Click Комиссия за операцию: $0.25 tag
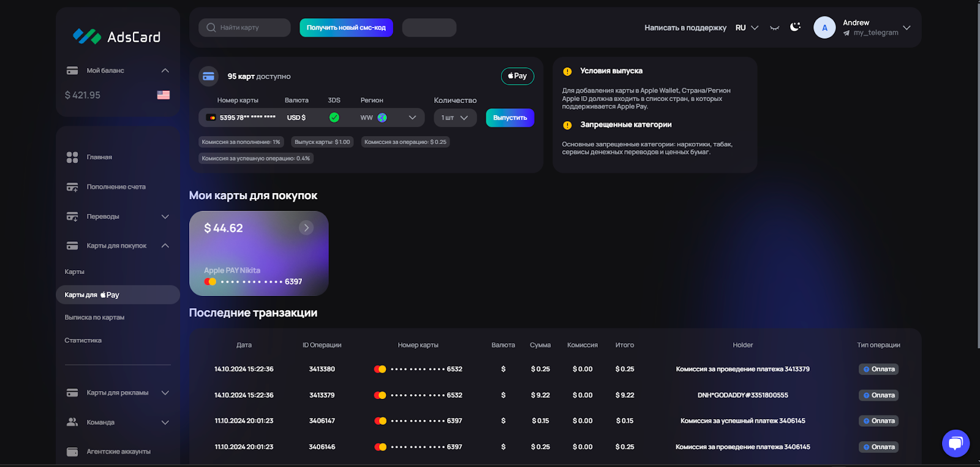The height and width of the screenshot is (467, 980). tap(405, 142)
